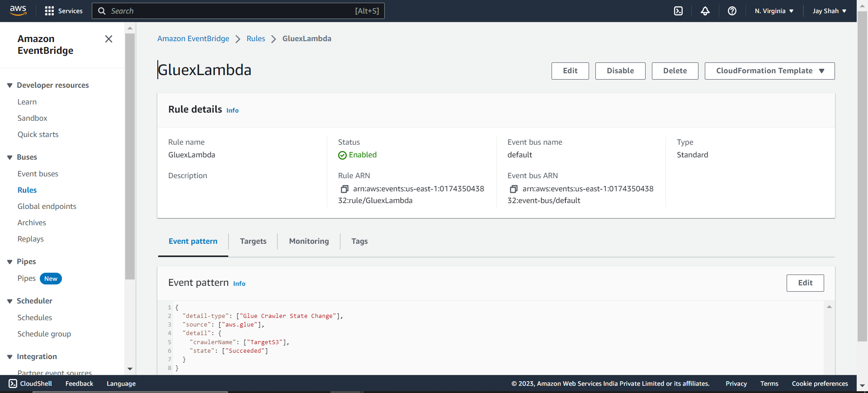The image size is (868, 393).
Task: Open Pipes link in the sidebar
Action: pyautogui.click(x=27, y=279)
